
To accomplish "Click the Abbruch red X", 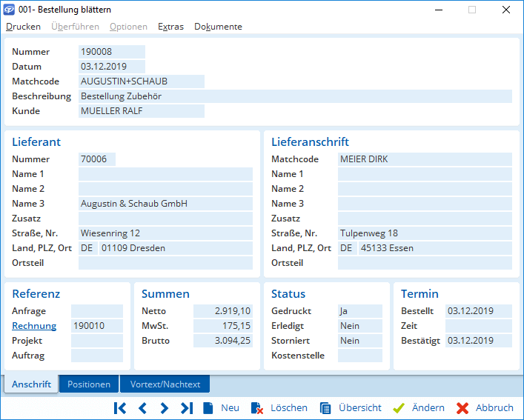I will 463,408.
